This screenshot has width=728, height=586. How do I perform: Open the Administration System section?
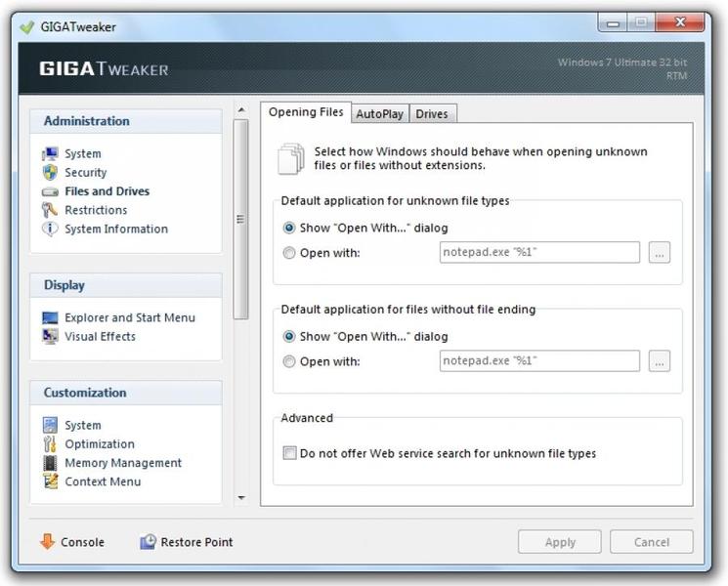click(x=83, y=153)
